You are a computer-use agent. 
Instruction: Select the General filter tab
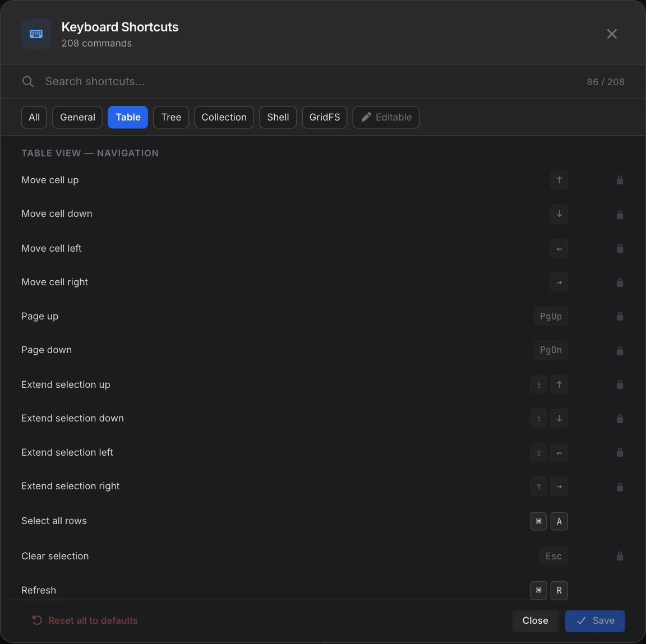click(x=77, y=117)
